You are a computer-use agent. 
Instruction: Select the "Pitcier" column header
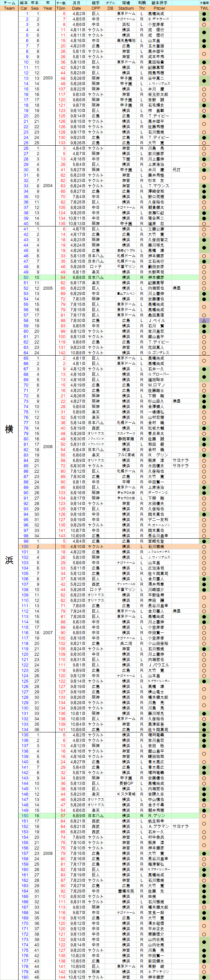coord(159,8)
